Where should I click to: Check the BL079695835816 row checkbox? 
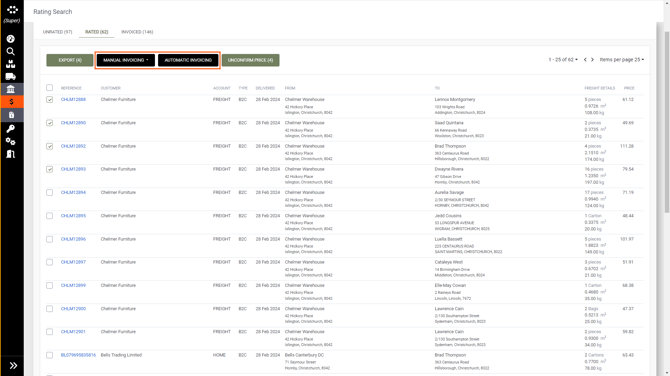pyautogui.click(x=50, y=355)
